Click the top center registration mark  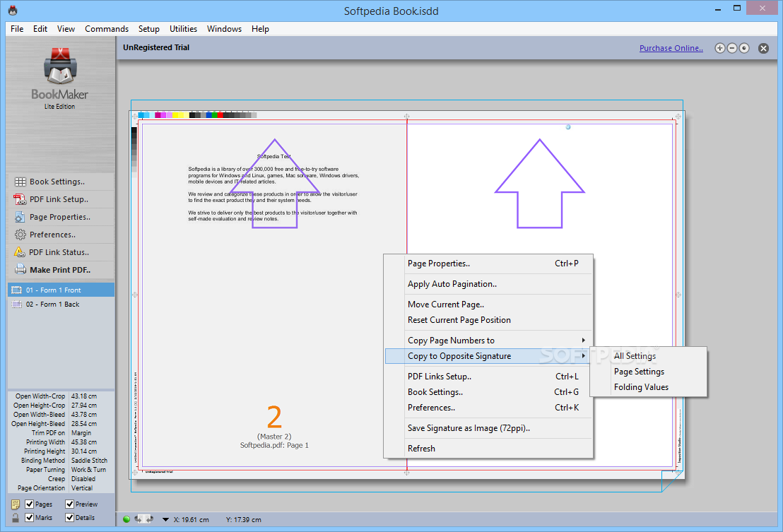point(407,117)
